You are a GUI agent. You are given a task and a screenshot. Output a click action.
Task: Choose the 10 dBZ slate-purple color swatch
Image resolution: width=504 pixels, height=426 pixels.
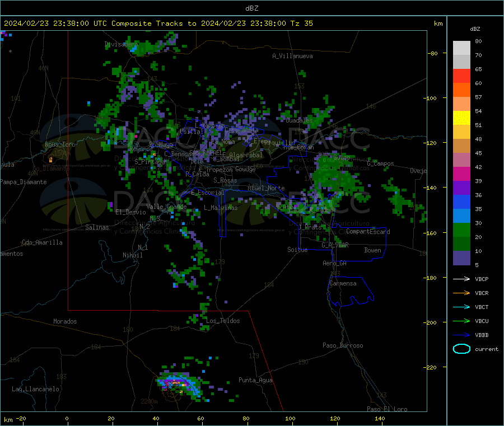pos(461,258)
